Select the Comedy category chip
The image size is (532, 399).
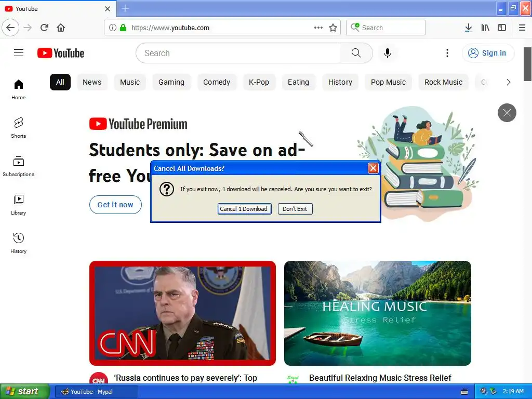(217, 82)
